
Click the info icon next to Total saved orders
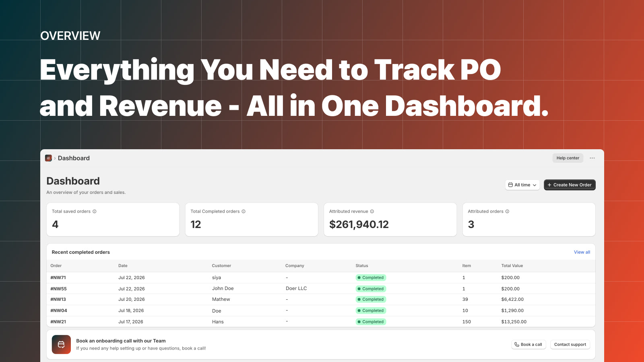coord(95,212)
